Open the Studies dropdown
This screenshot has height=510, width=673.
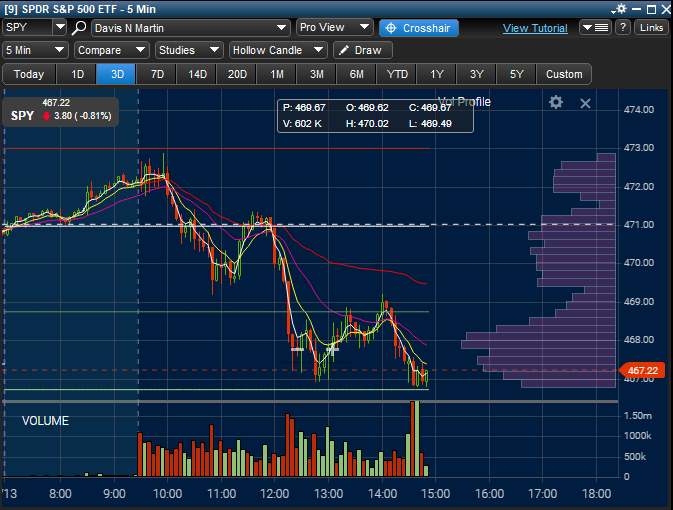(189, 50)
